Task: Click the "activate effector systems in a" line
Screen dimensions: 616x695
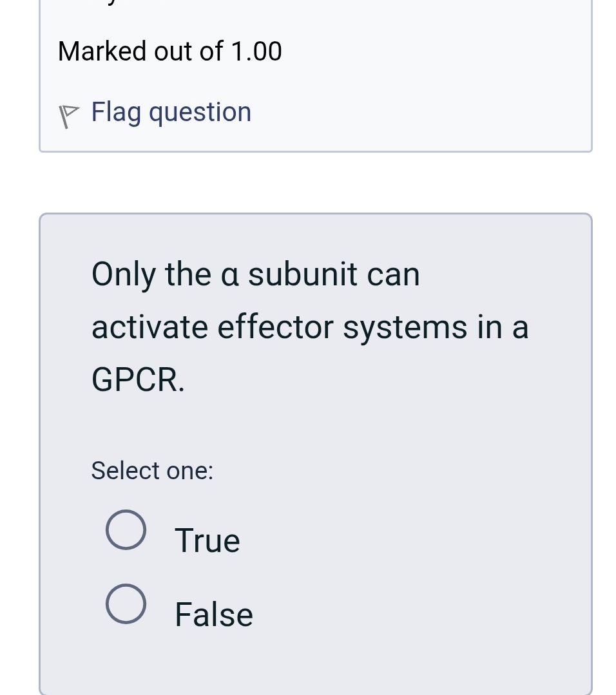Action: click(x=310, y=327)
